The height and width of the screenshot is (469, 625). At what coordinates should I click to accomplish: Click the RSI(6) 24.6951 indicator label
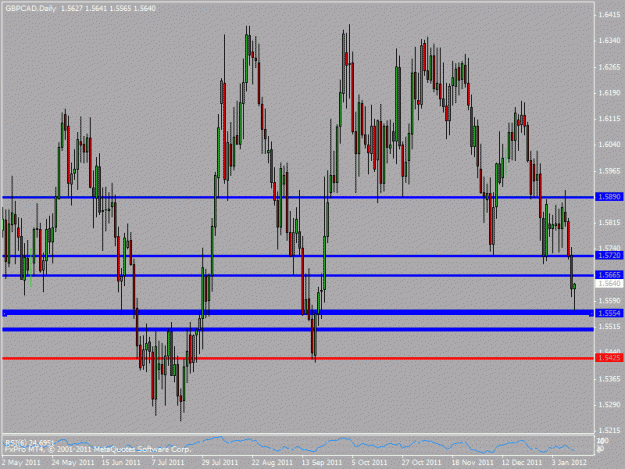[x=29, y=443]
